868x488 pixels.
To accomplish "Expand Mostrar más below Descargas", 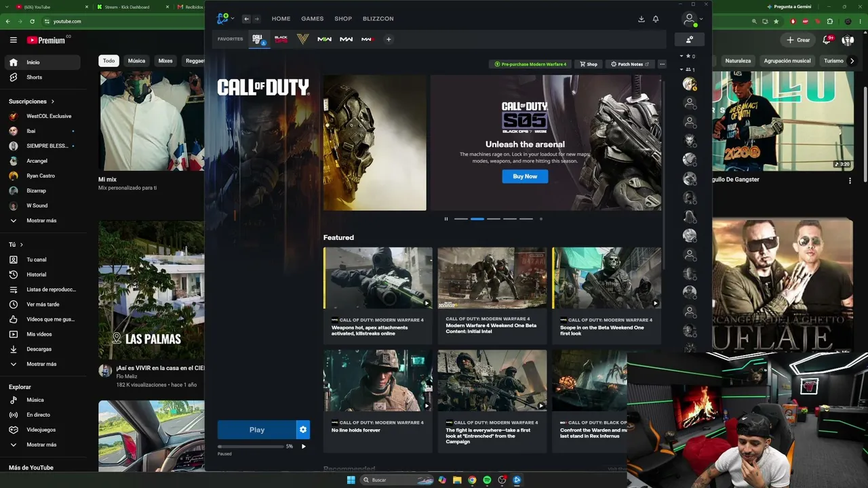I will tap(42, 364).
